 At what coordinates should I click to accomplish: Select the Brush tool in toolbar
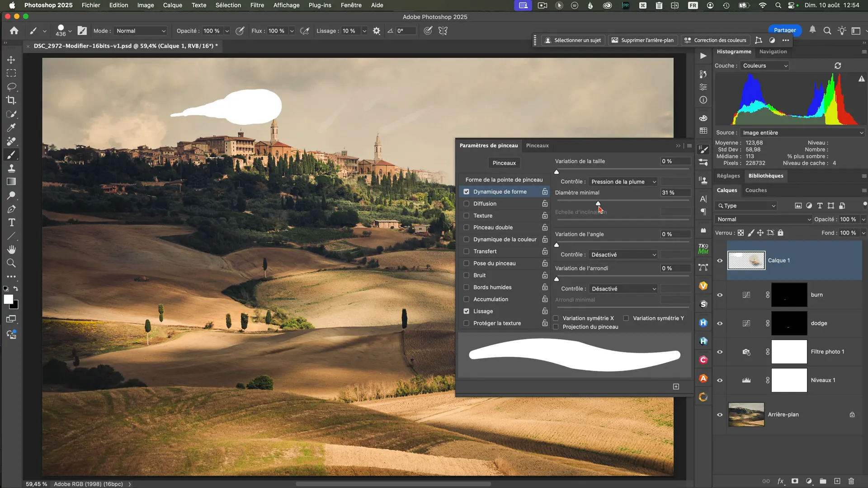click(11, 155)
